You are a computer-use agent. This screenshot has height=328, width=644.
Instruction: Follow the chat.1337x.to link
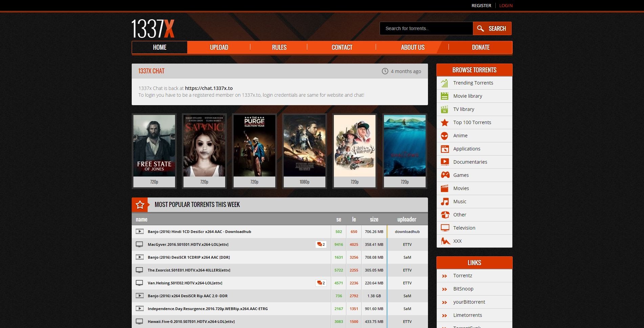[209, 88]
